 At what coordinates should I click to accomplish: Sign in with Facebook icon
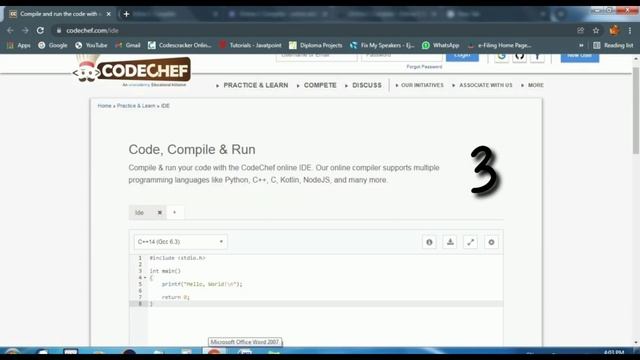point(537,56)
